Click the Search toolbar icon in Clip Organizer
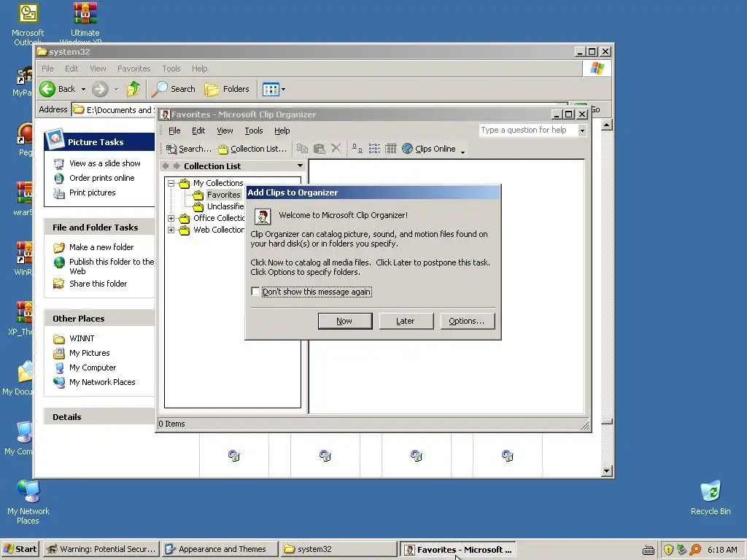Viewport: 747px width, 560px height. 189,149
